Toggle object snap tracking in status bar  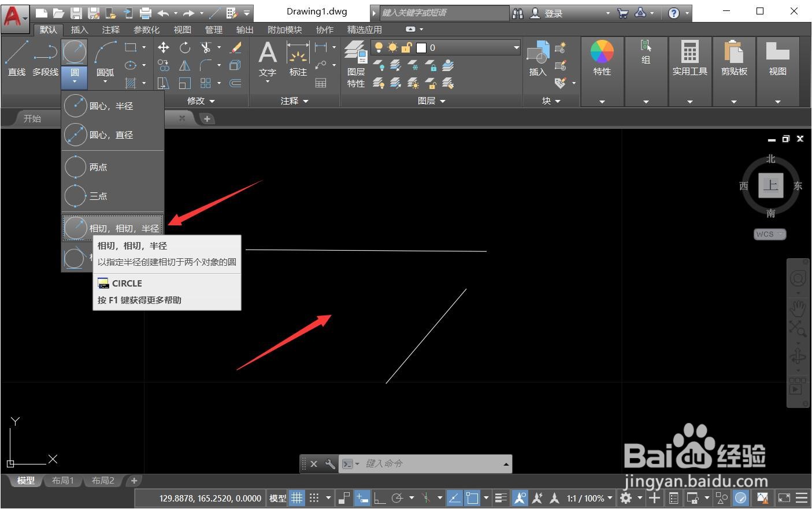(x=455, y=498)
